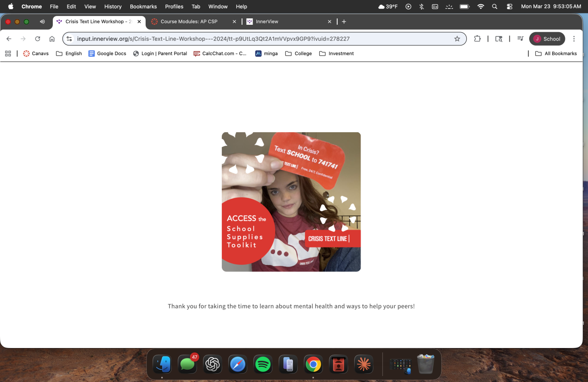Expand the Investment bookmarks folder

point(337,54)
